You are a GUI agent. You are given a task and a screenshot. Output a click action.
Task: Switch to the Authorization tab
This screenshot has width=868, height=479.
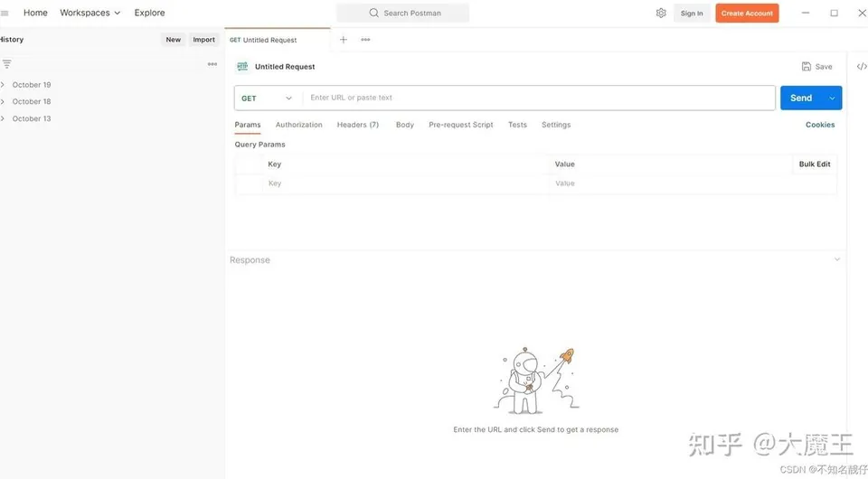tap(299, 125)
